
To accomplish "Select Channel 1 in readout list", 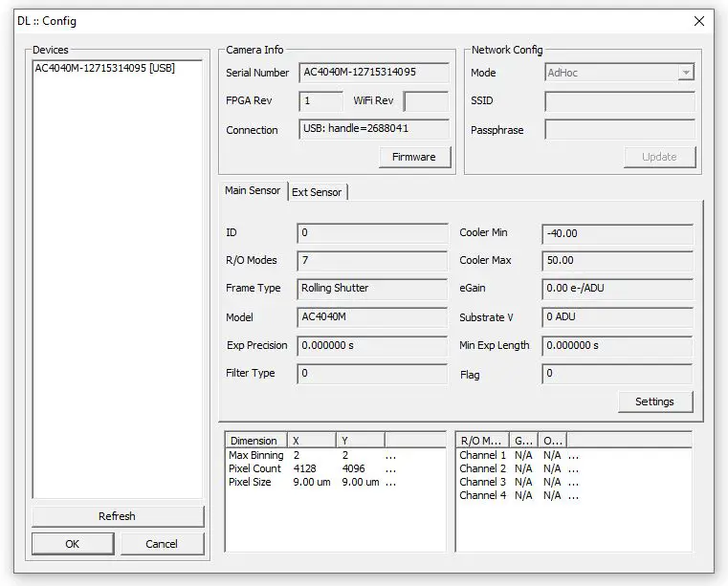I will pyautogui.click(x=483, y=456).
